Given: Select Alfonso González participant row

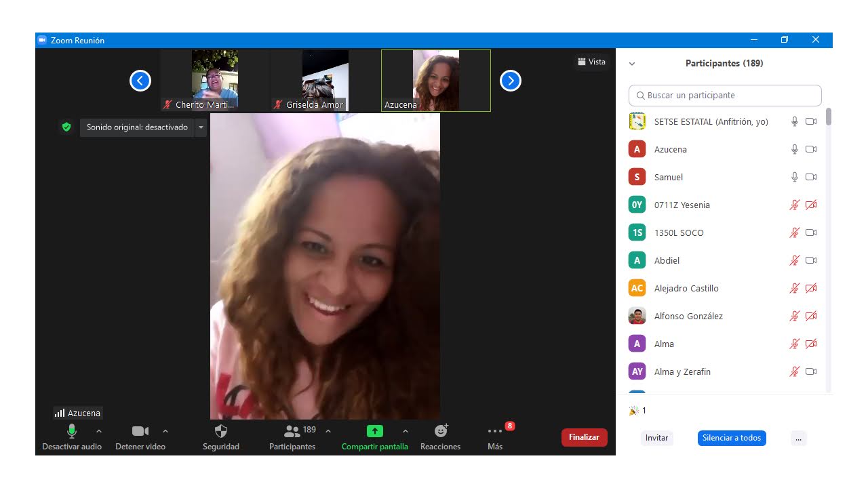Looking at the screenshot, I should click(722, 317).
